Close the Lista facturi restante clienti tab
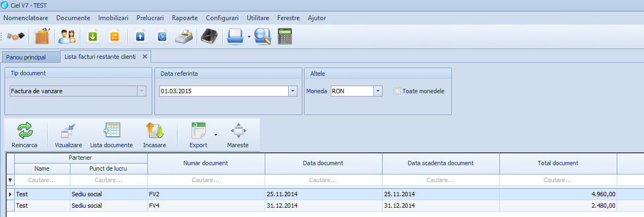 (x=145, y=57)
